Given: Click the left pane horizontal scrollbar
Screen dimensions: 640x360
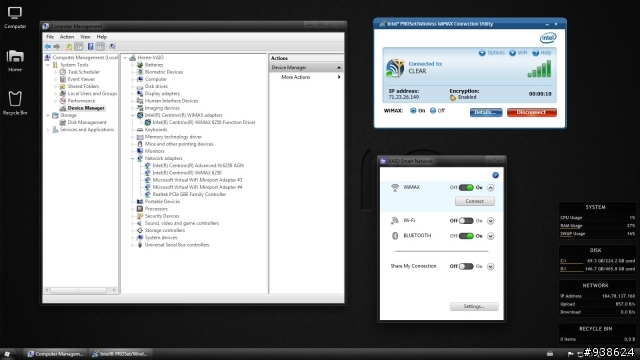Looking at the screenshot, I should pos(80,290).
